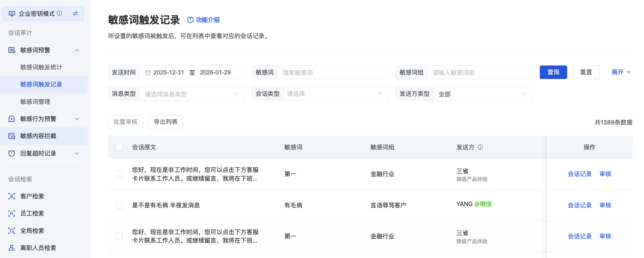Click the 有毛病 sensitive word cell
The width and height of the screenshot is (644, 258).
[293, 205]
